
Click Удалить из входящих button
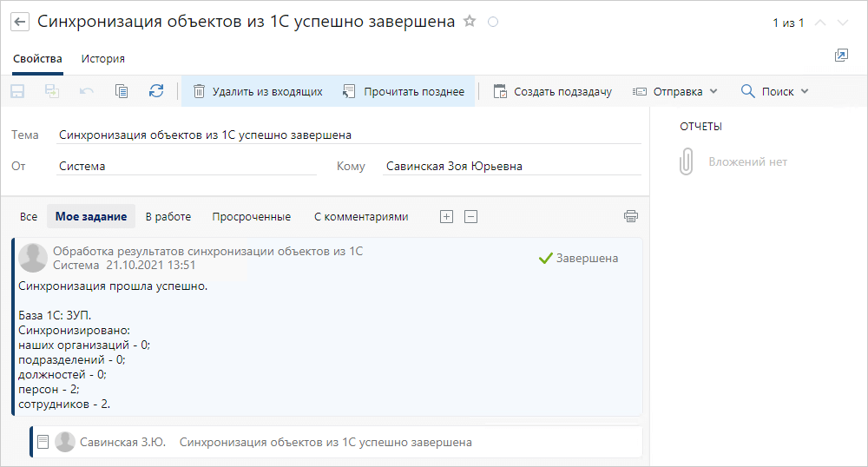(x=258, y=91)
